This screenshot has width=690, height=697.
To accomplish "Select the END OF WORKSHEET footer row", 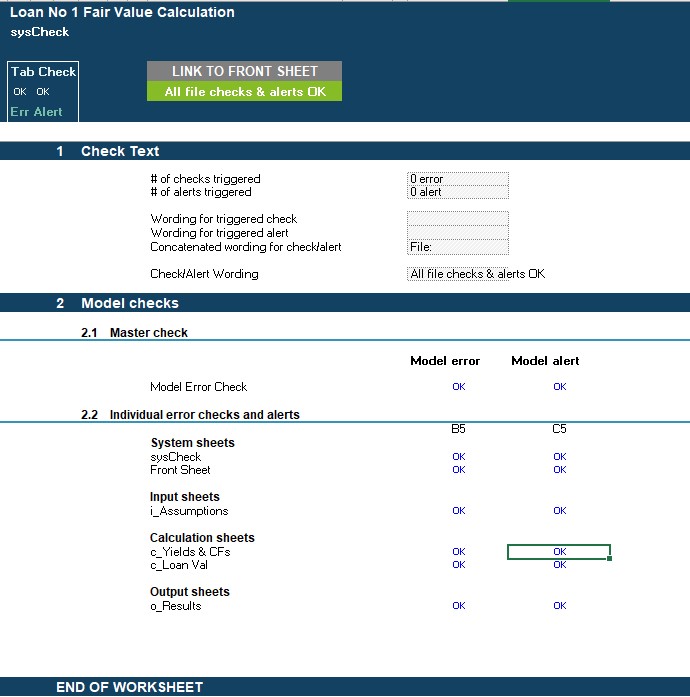I will coord(345,687).
